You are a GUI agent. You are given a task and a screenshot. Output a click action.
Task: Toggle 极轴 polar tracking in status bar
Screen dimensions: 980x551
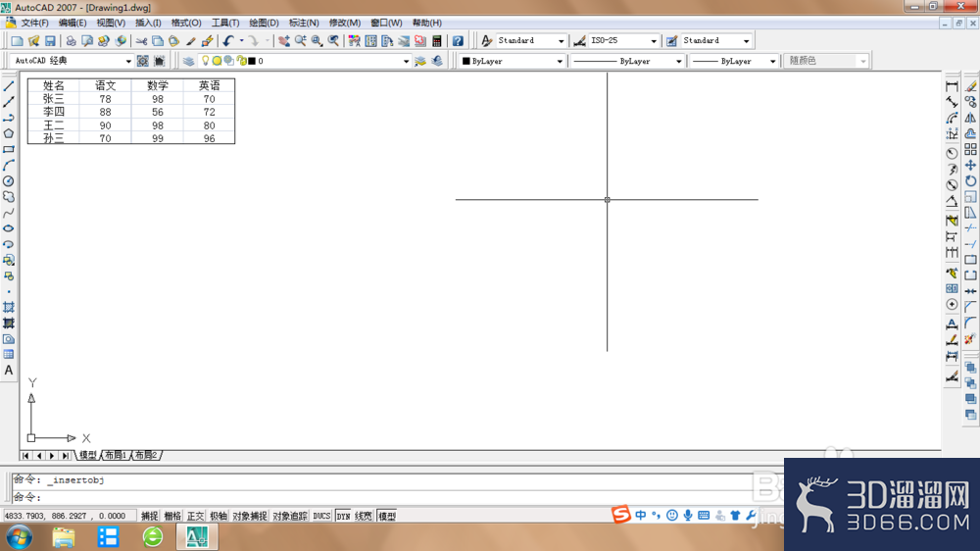(219, 516)
